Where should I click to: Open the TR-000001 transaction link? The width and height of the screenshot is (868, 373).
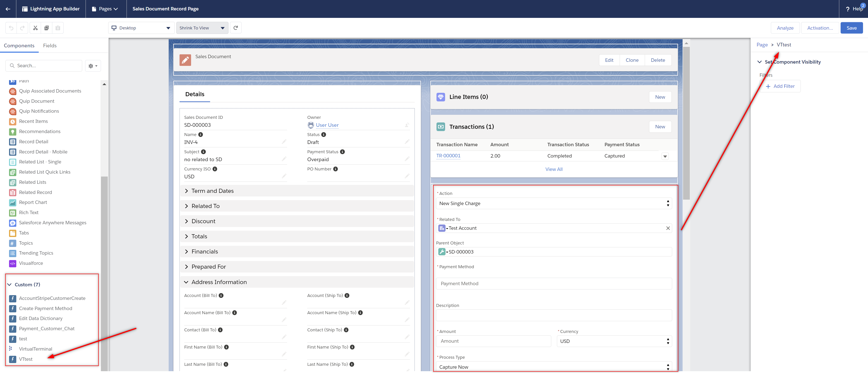(448, 156)
